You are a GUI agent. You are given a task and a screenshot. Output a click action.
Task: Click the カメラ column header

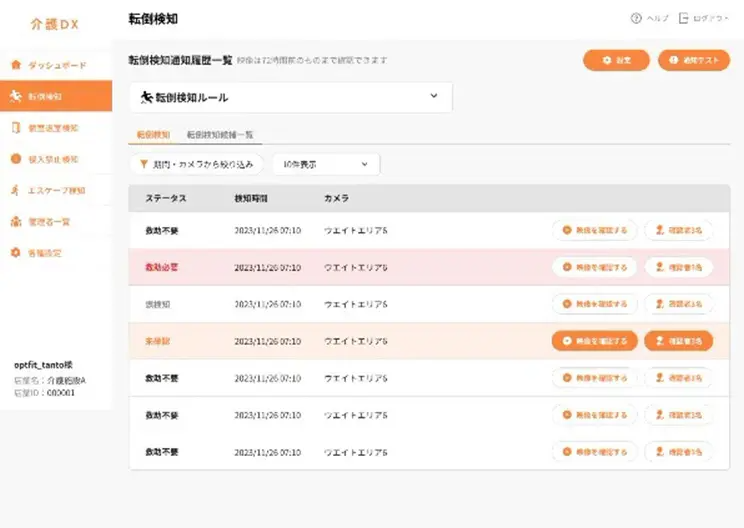[336, 198]
